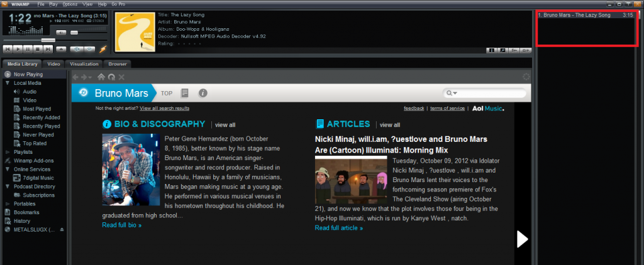Show next content with white arrow
Image resolution: width=644 pixels, height=265 pixels.
coord(522,239)
